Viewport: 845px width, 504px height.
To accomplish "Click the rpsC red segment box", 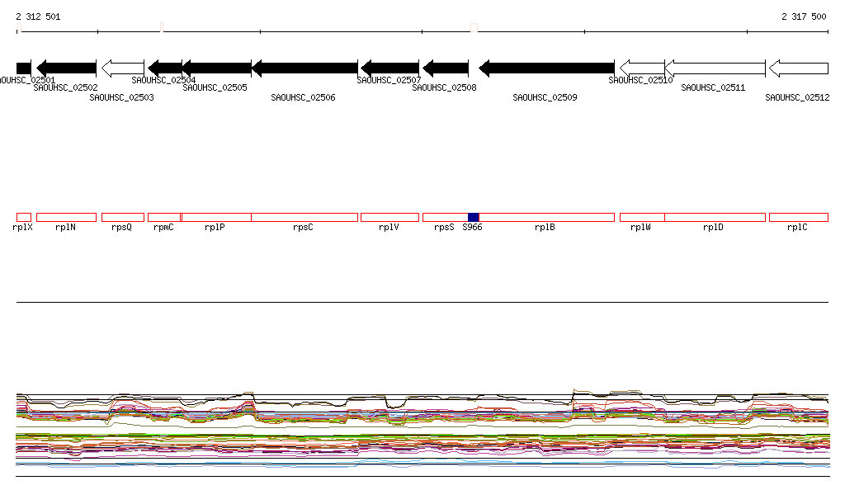I will pos(304,218).
